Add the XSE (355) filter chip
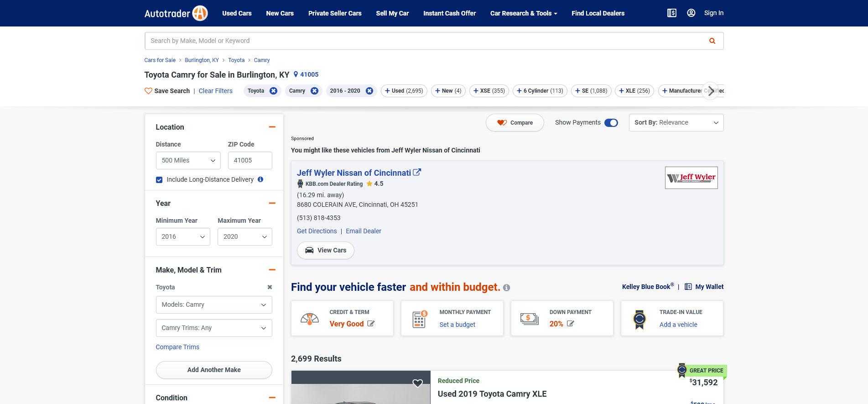 tap(489, 91)
